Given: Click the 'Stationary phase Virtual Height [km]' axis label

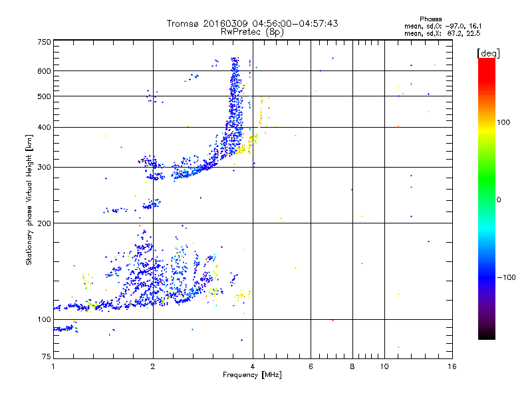Looking at the screenshot, I should tap(29, 199).
